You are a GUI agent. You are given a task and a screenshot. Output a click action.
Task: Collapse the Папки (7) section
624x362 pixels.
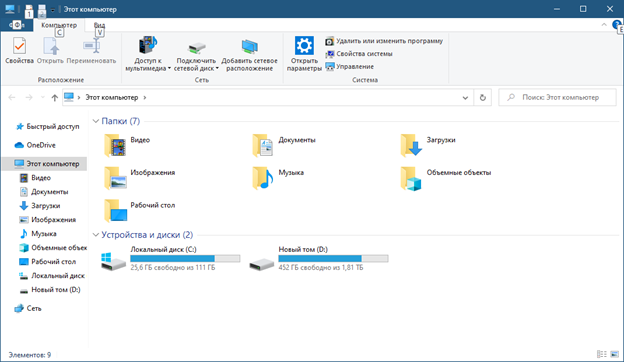point(96,121)
